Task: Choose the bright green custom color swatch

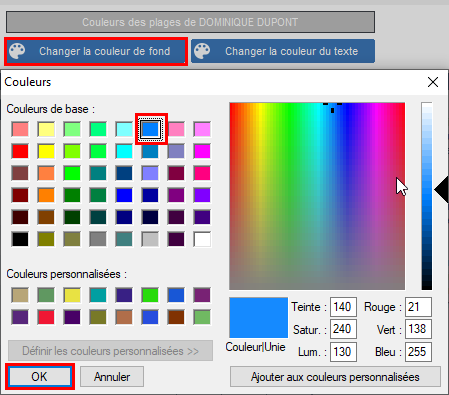Action: (150, 295)
